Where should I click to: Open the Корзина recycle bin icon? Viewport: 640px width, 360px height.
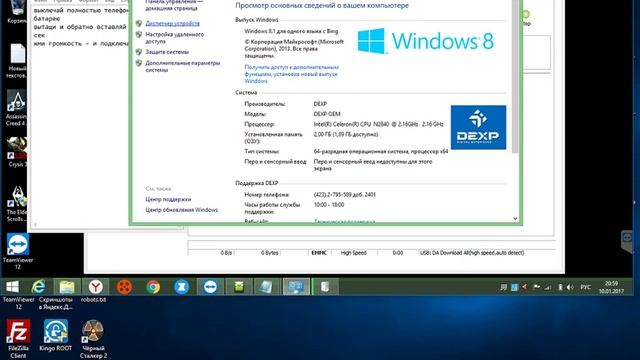pyautogui.click(x=16, y=12)
